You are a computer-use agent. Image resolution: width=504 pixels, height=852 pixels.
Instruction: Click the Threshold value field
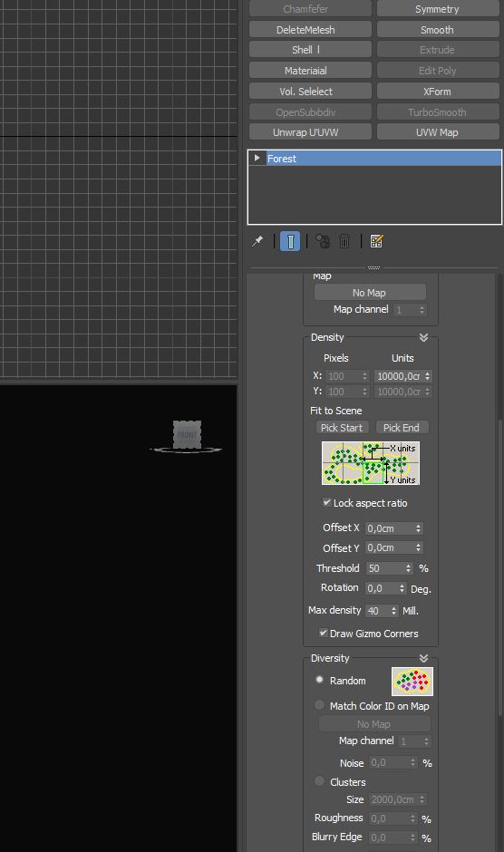[385, 567]
